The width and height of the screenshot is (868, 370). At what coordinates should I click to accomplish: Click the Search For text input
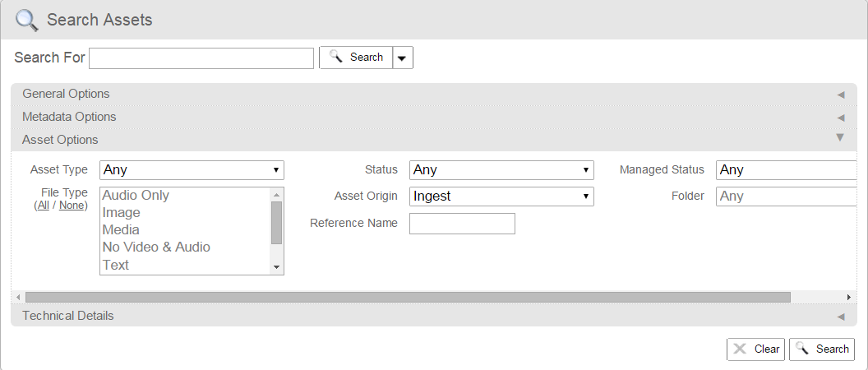point(201,58)
